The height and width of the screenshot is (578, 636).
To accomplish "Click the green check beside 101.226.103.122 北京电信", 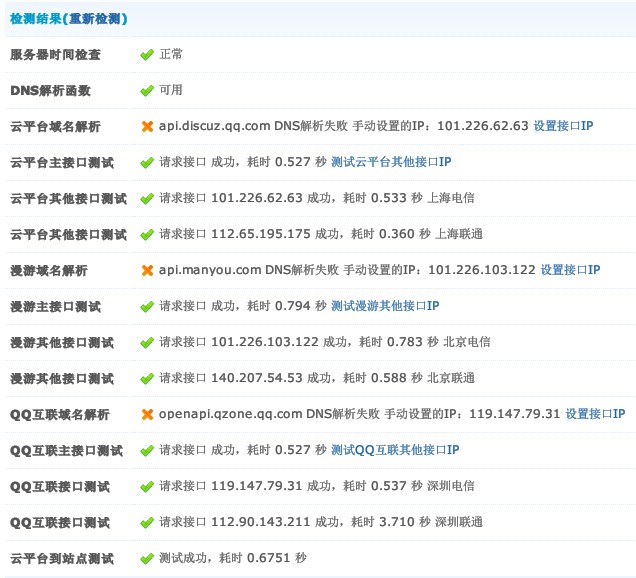I will [x=147, y=342].
